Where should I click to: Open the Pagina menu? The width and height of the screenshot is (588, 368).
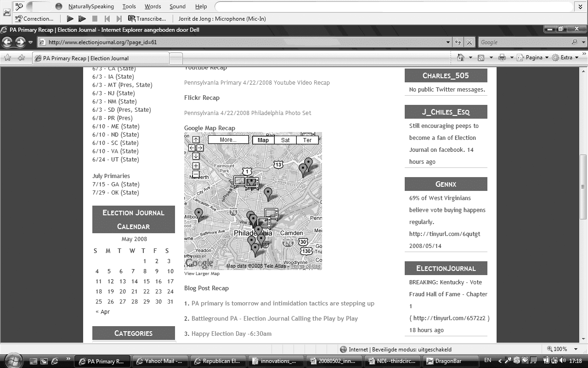(533, 57)
